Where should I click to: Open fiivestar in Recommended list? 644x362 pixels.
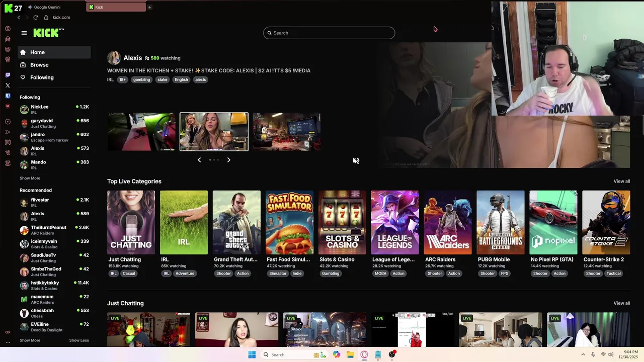point(54,203)
